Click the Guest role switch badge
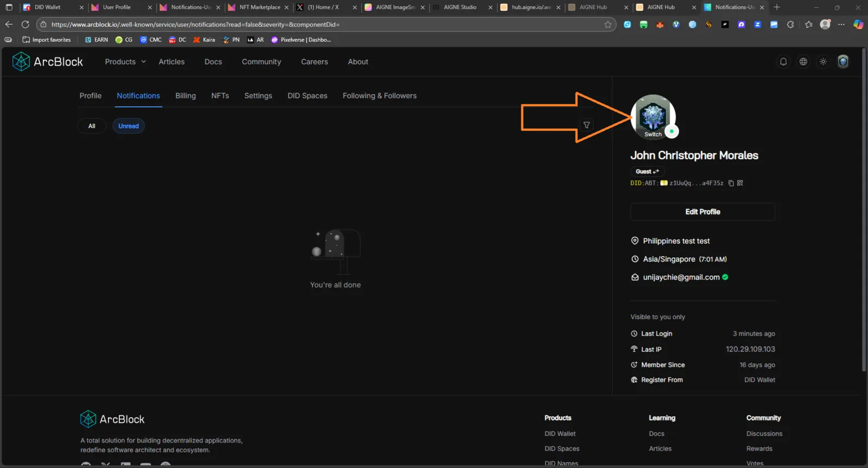 tap(647, 172)
